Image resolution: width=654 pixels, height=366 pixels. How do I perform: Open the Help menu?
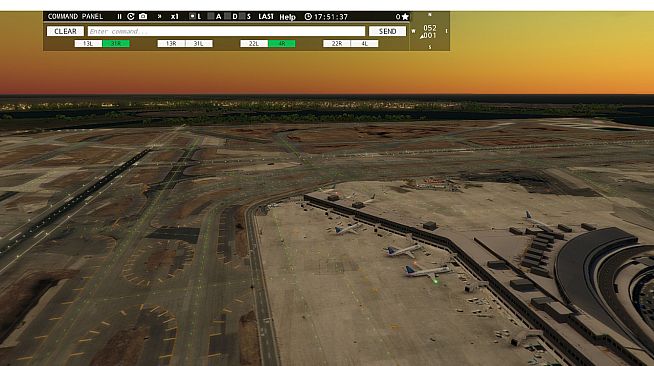point(287,17)
